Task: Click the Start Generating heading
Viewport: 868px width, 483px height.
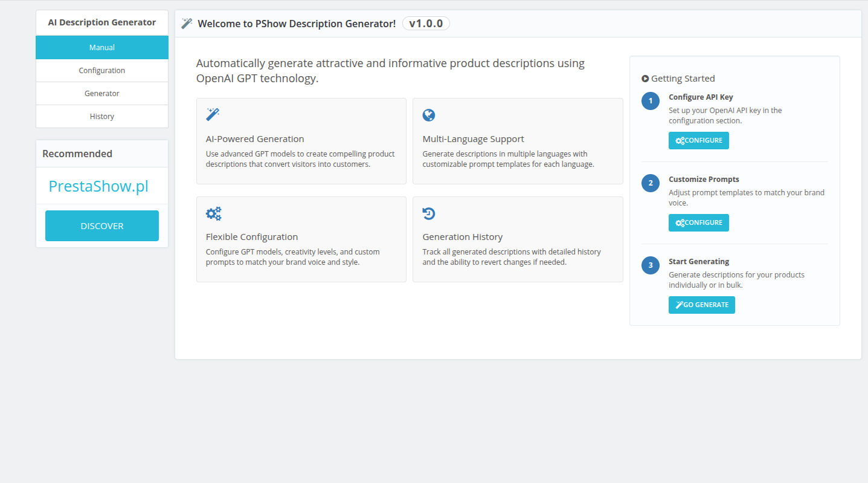Action: coord(699,262)
